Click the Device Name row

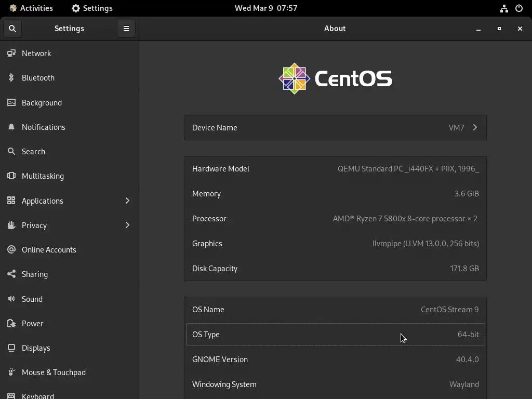pos(335,128)
